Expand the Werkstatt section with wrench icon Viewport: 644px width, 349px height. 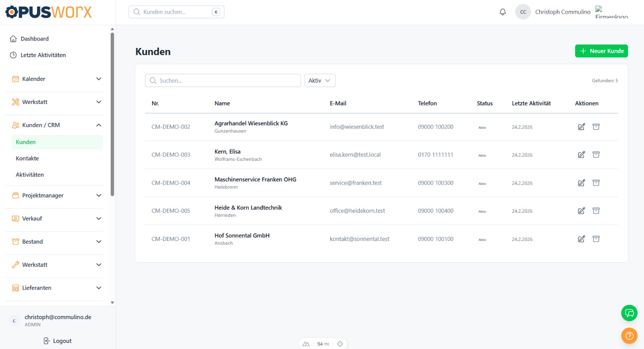[x=57, y=265]
